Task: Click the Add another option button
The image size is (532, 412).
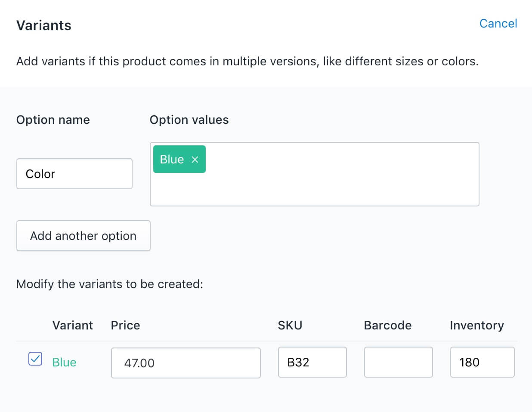Action: pos(83,236)
